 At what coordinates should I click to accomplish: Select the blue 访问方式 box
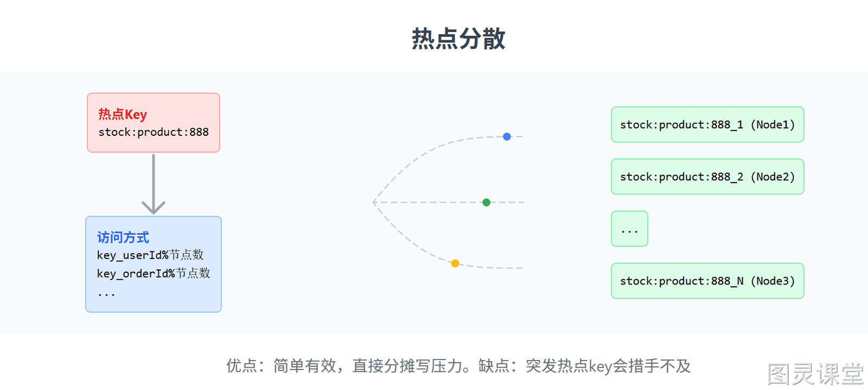coord(154,265)
